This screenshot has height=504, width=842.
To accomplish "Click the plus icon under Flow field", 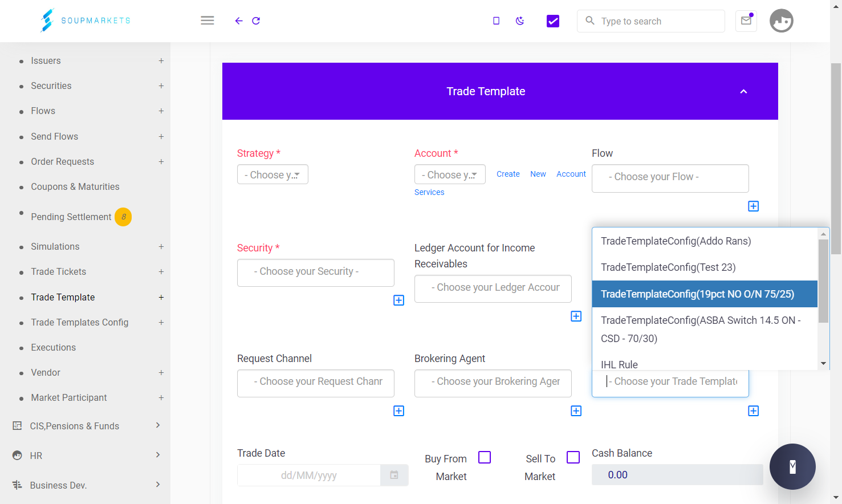I will [x=754, y=206].
